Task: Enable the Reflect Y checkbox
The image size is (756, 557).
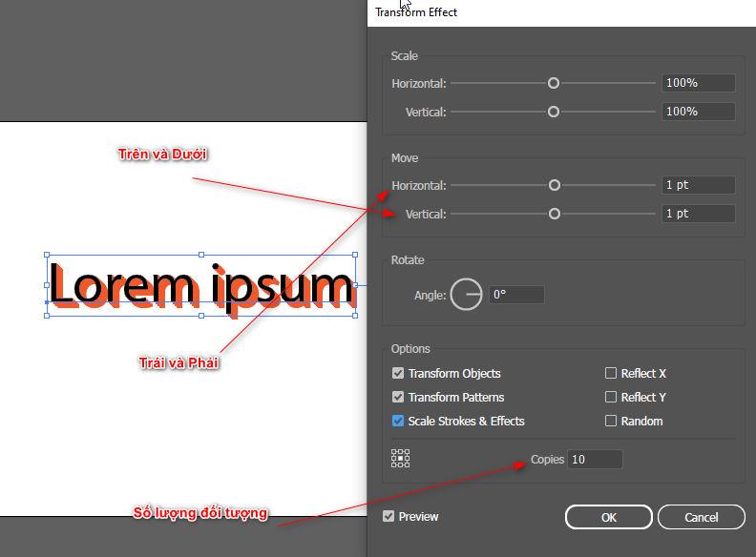Action: pyautogui.click(x=611, y=398)
